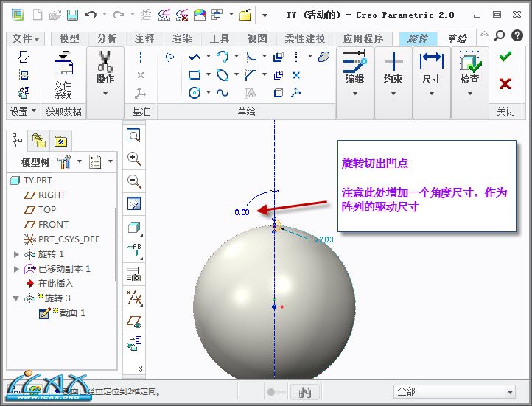Open the 全部 selection filter dropdown
This screenshot has height=406, width=532.
[509, 391]
